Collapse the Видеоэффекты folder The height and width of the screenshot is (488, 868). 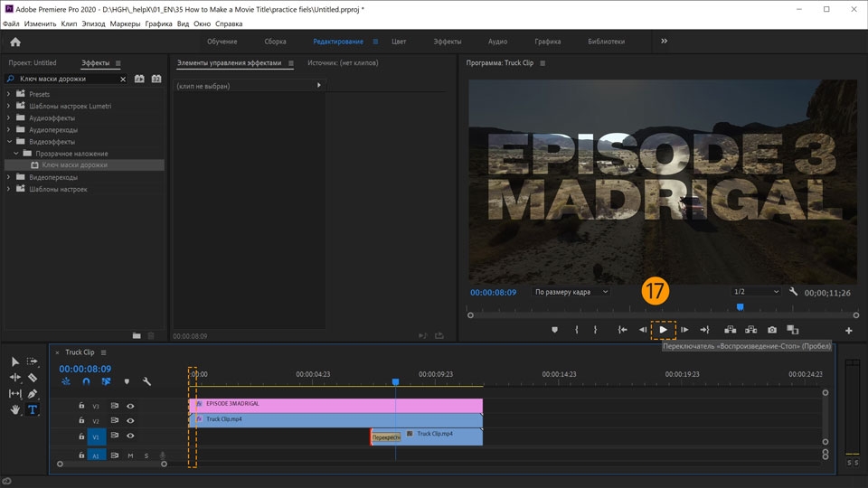click(x=10, y=142)
